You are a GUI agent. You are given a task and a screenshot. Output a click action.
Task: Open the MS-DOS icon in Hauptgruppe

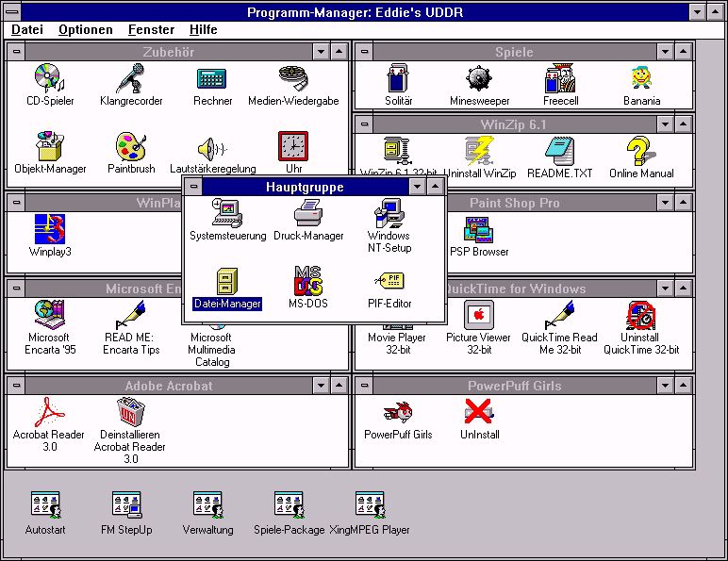[307, 280]
